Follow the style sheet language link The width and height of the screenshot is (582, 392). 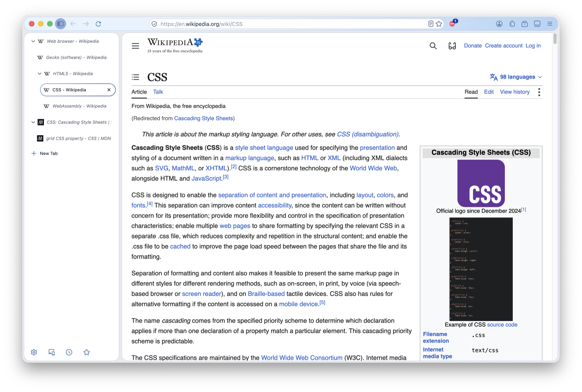coord(264,148)
